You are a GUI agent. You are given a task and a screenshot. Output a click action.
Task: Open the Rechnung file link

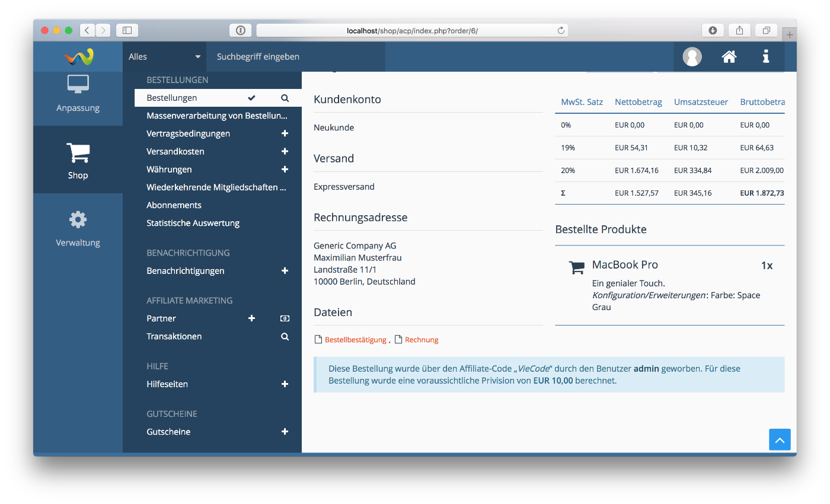tap(421, 340)
